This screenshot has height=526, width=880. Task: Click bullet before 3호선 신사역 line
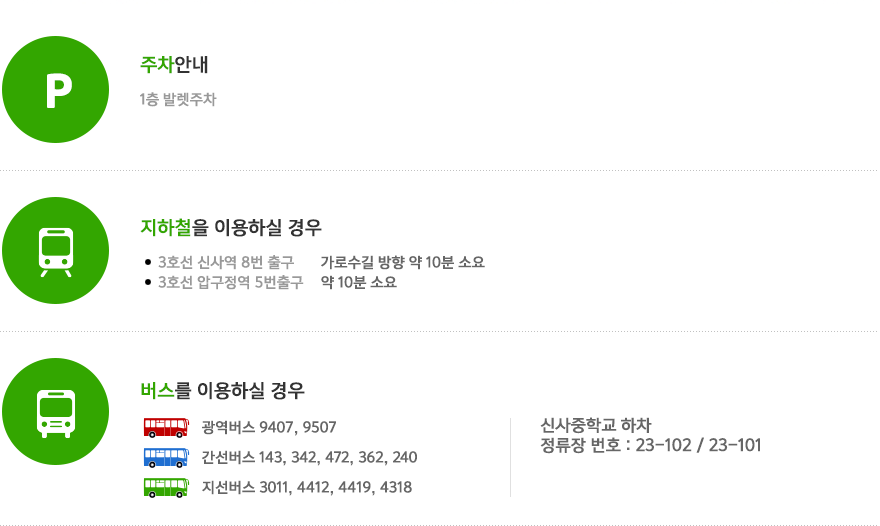coord(148,262)
